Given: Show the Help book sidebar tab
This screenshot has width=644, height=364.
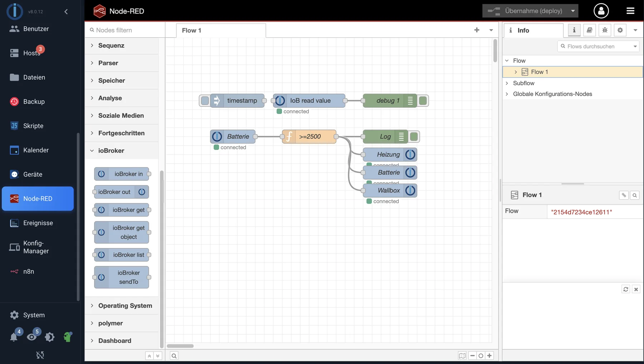Looking at the screenshot, I should [x=590, y=30].
